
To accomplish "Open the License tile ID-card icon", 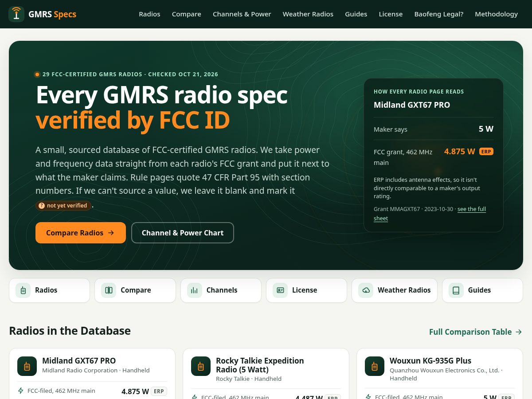I will 280,290.
